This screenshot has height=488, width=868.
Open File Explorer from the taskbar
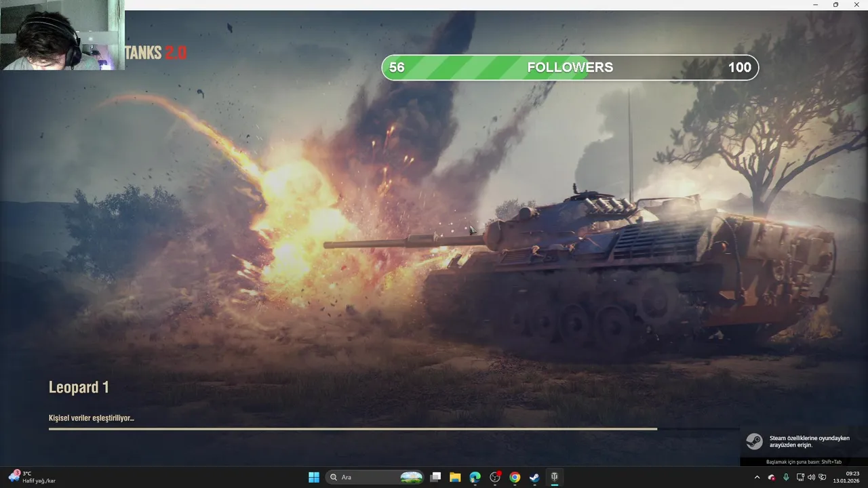click(455, 477)
